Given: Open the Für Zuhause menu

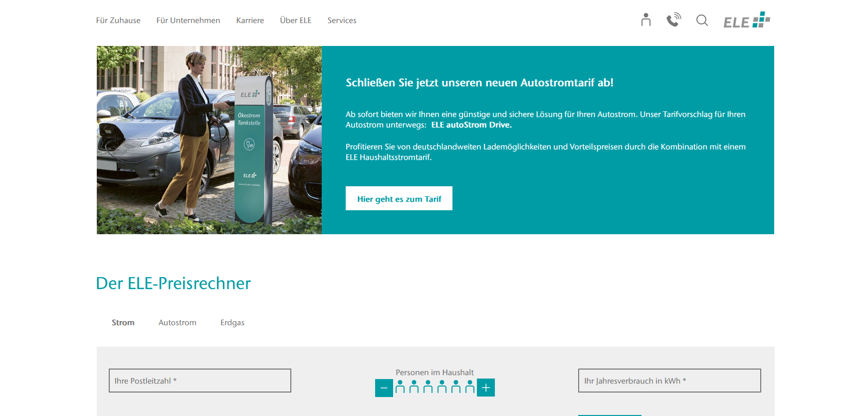Looking at the screenshot, I should coord(118,20).
